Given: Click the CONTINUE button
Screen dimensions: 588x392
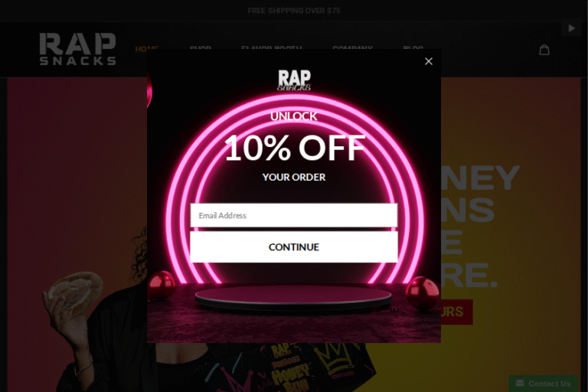Looking at the screenshot, I should pos(294,247).
